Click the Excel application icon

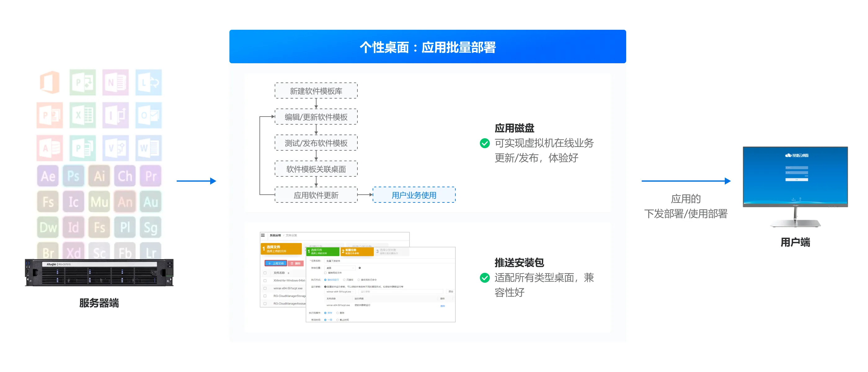tap(82, 116)
